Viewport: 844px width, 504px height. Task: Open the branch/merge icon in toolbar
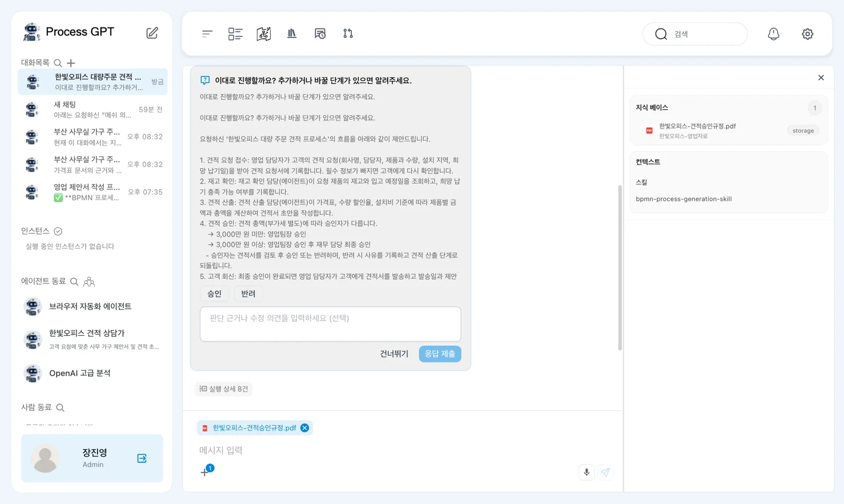pyautogui.click(x=348, y=34)
